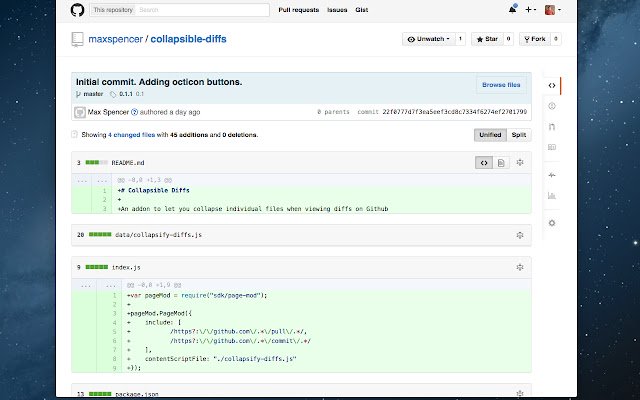The height and width of the screenshot is (400, 640).
Task: Go to the Code section in sidebar
Action: [552, 86]
